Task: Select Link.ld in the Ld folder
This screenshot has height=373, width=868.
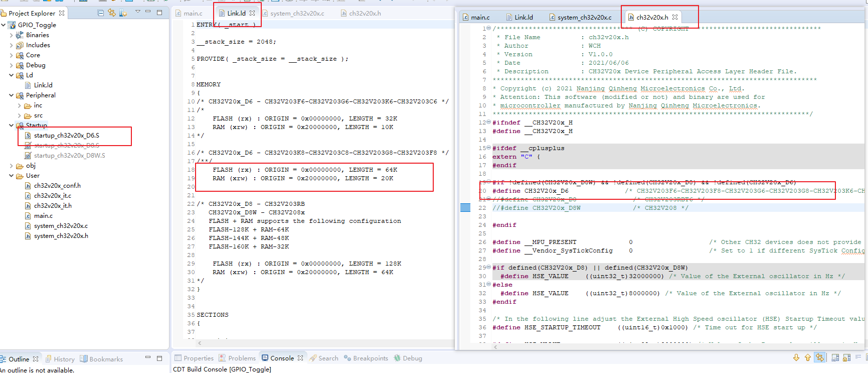Action: [43, 85]
